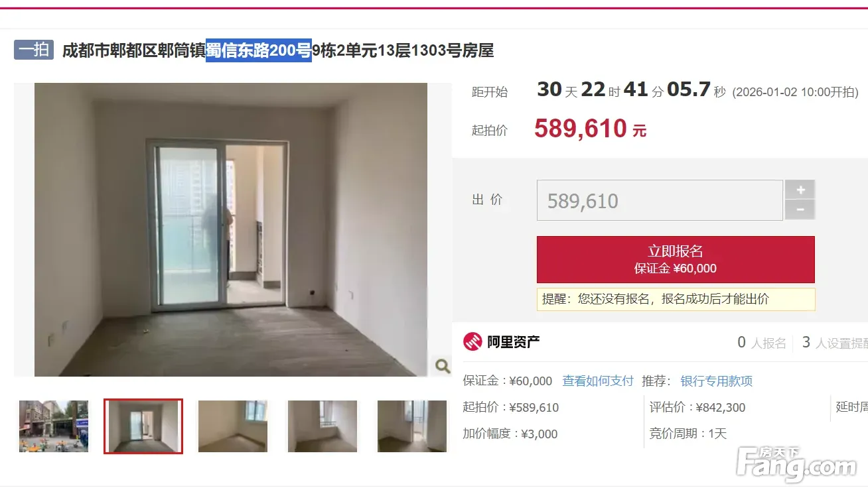Open the 银行专用款项 link
The image size is (868, 492).
pos(717,381)
